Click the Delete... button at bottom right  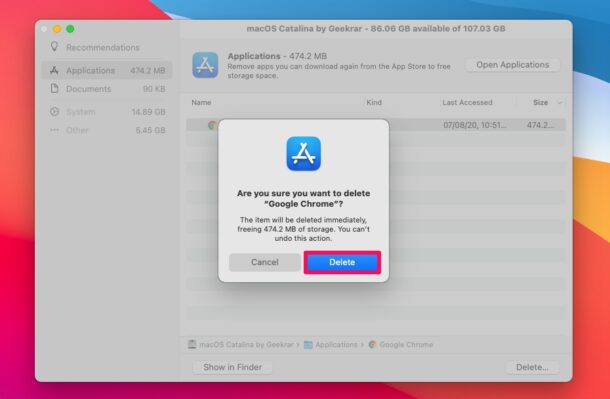[x=532, y=367]
